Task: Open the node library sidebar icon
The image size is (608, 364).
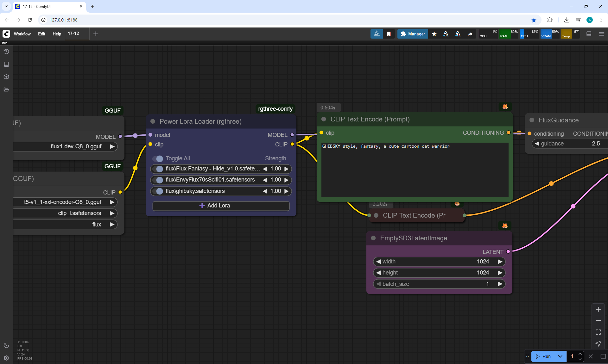Action: tap(6, 64)
